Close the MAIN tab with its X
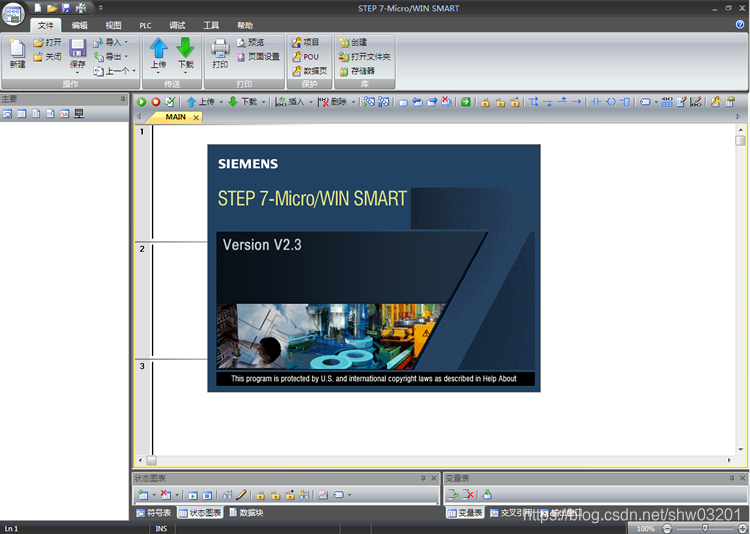The width and height of the screenshot is (750, 534). tap(196, 118)
